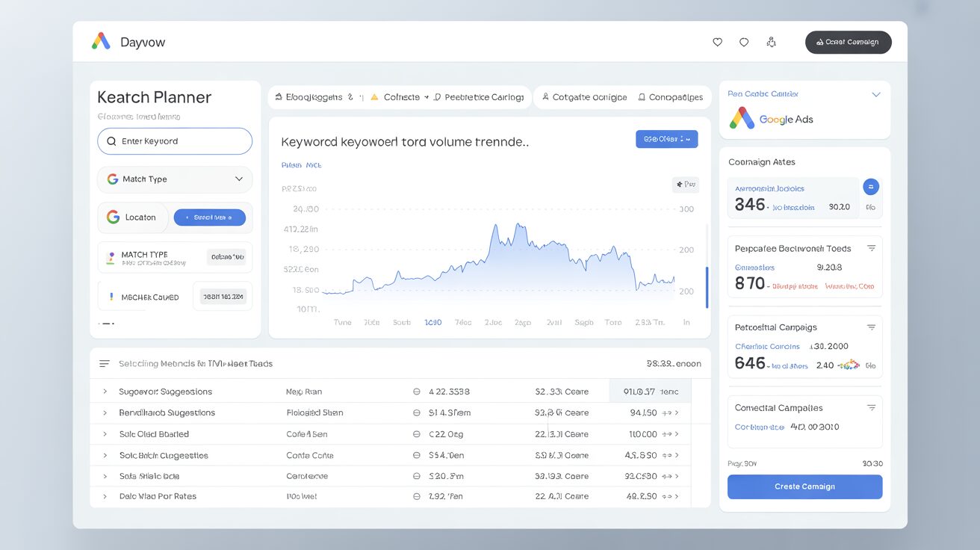Click the hamburger icon above suggestions table
Image resolution: width=980 pixels, height=550 pixels.
point(105,363)
